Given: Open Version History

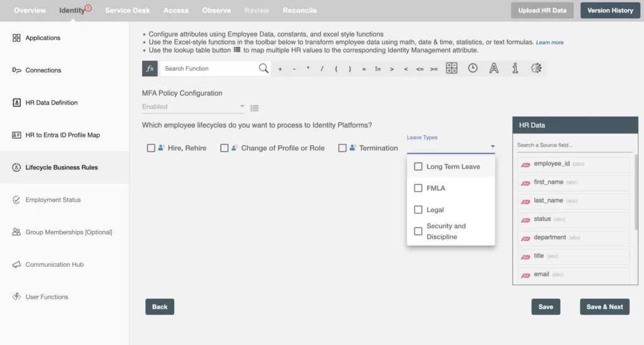Looking at the screenshot, I should point(610,10).
